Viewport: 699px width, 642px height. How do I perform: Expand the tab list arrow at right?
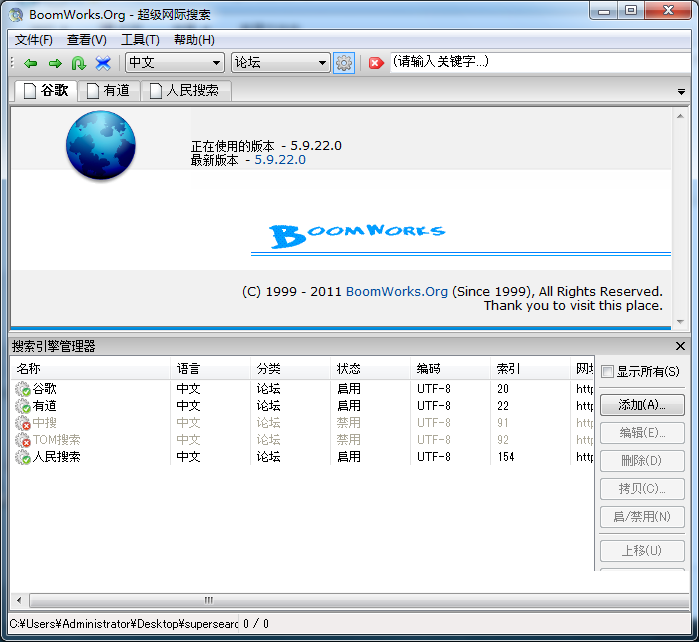point(681,92)
